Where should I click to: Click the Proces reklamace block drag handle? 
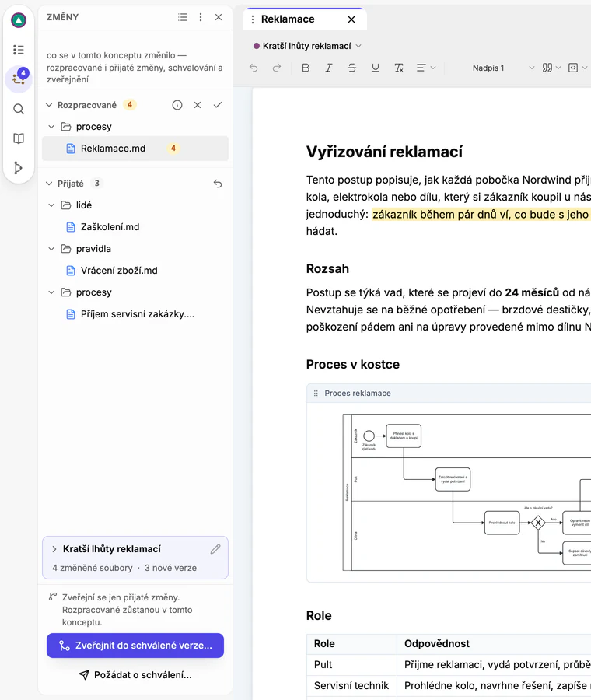click(x=316, y=394)
